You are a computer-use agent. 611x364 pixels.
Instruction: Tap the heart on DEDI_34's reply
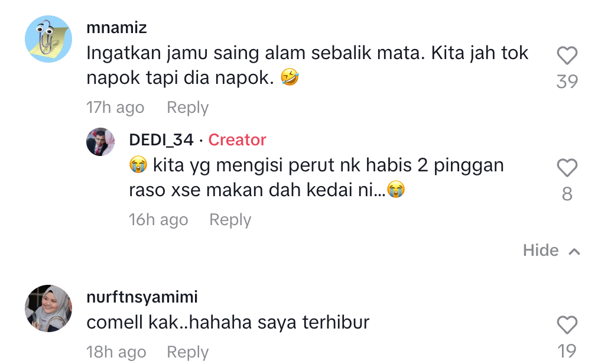567,168
